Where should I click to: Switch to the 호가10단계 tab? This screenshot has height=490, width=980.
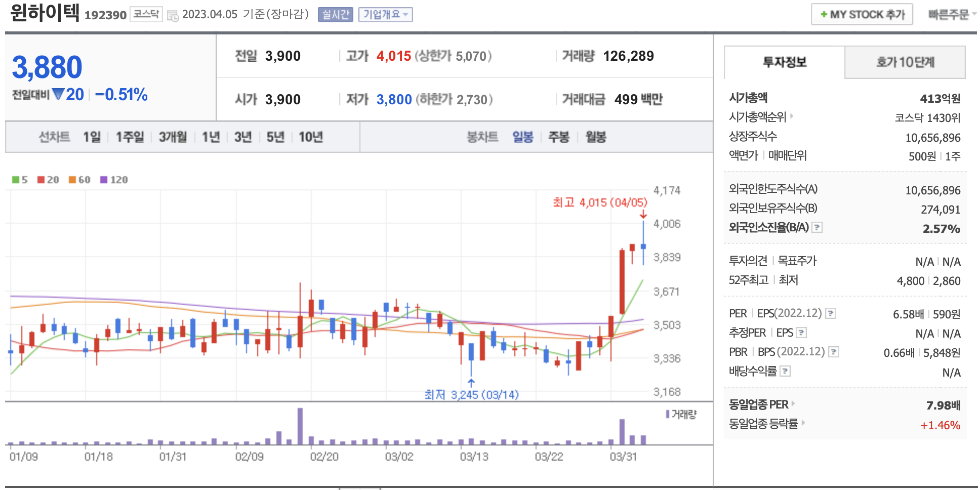click(905, 62)
